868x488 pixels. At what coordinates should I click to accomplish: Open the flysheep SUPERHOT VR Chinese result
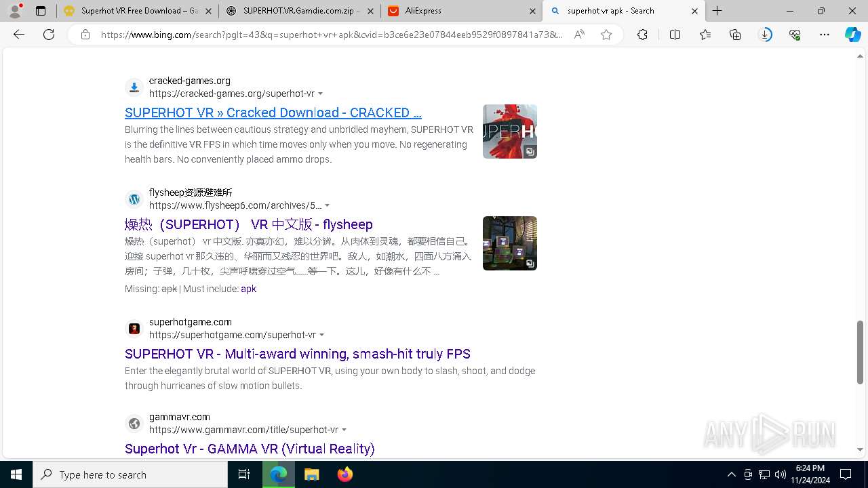point(249,224)
